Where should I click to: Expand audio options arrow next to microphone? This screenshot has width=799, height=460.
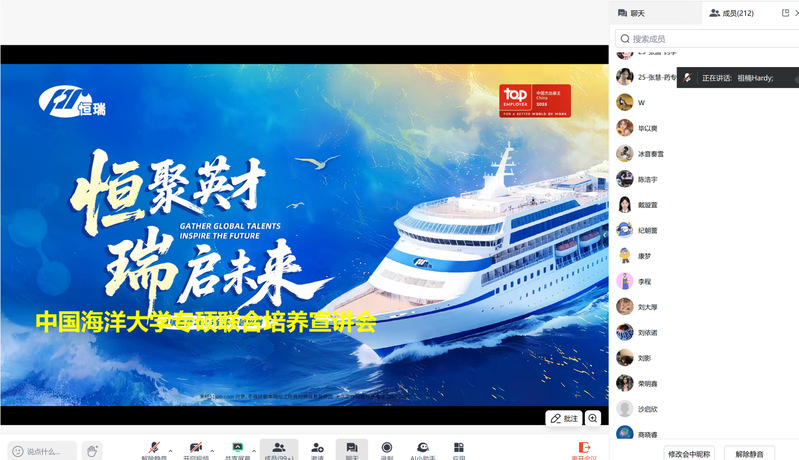click(x=170, y=449)
